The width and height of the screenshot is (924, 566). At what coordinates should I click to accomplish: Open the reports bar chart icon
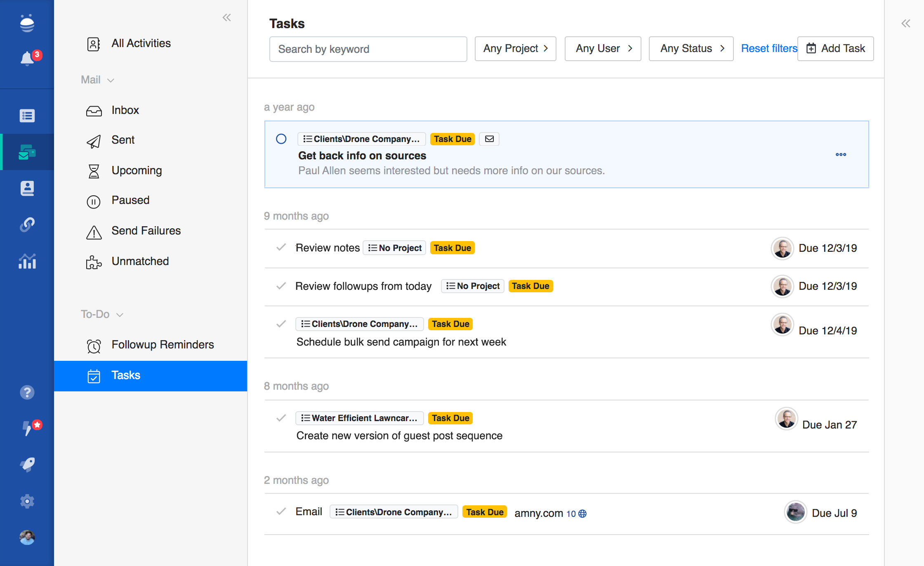pyautogui.click(x=27, y=261)
